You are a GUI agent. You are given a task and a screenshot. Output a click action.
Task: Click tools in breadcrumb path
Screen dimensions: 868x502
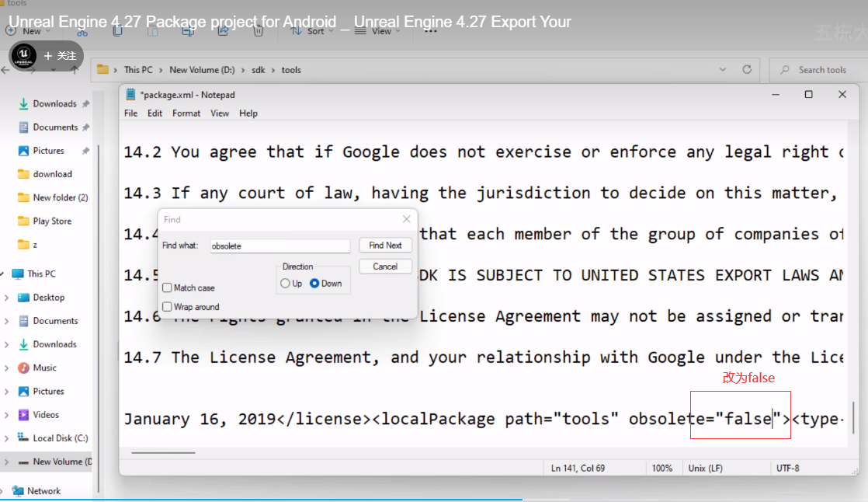[x=291, y=70]
